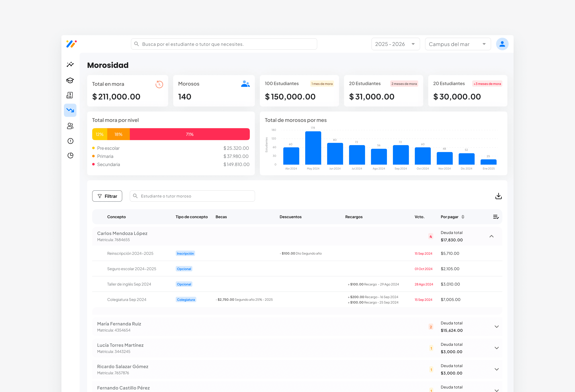This screenshot has width=575, height=392.
Task: Click the Opcional tag on Seguro escolar row
Action: [x=184, y=269]
